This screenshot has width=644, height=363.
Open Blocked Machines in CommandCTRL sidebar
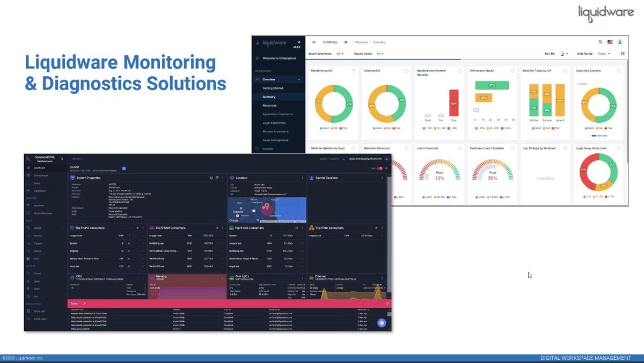click(x=42, y=213)
